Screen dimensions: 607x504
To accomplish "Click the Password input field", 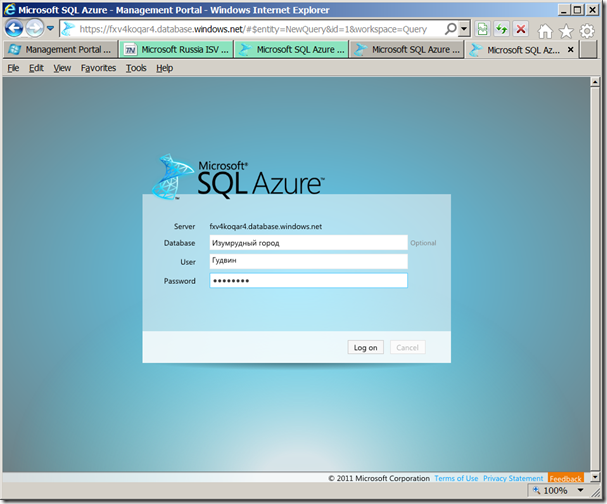I will click(x=309, y=281).
